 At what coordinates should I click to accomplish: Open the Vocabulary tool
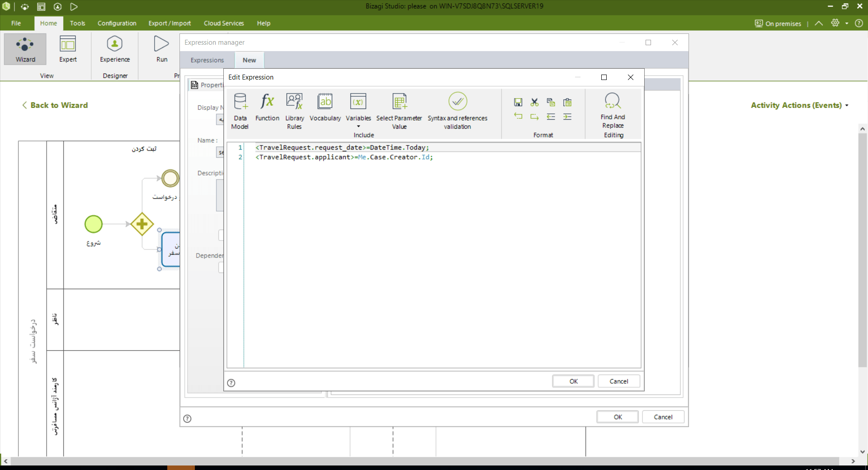(x=325, y=107)
